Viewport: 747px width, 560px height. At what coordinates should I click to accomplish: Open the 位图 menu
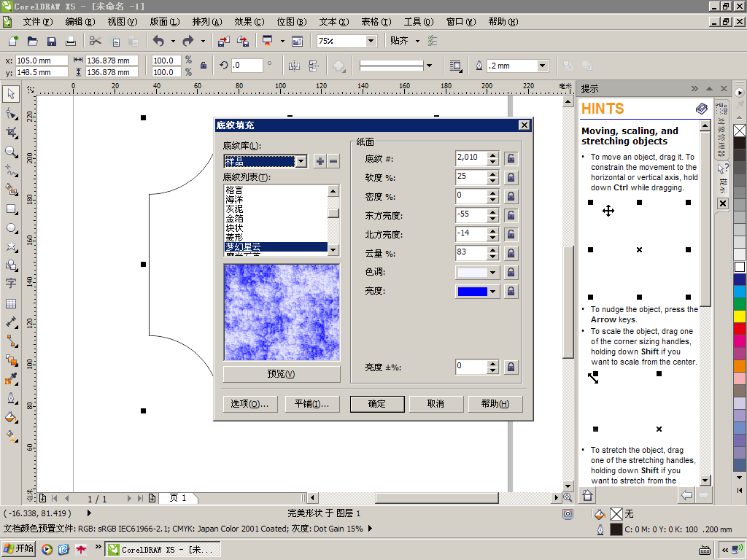pyautogui.click(x=292, y=22)
